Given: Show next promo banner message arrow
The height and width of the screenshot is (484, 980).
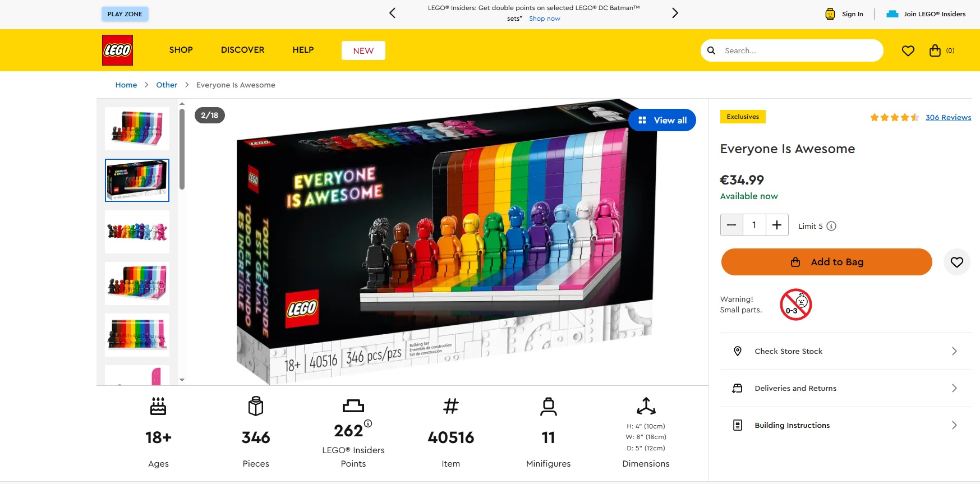Looking at the screenshot, I should pyautogui.click(x=675, y=13).
